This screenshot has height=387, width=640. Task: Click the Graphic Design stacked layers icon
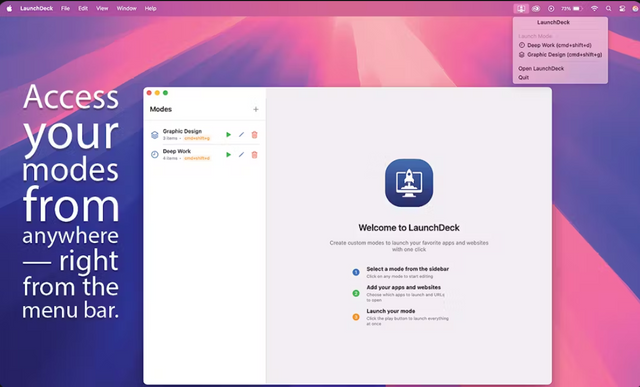click(x=155, y=135)
